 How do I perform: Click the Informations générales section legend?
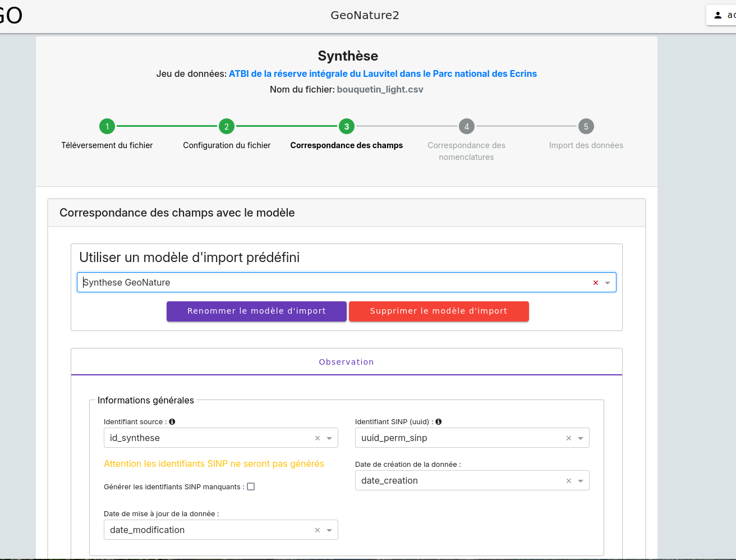point(146,400)
